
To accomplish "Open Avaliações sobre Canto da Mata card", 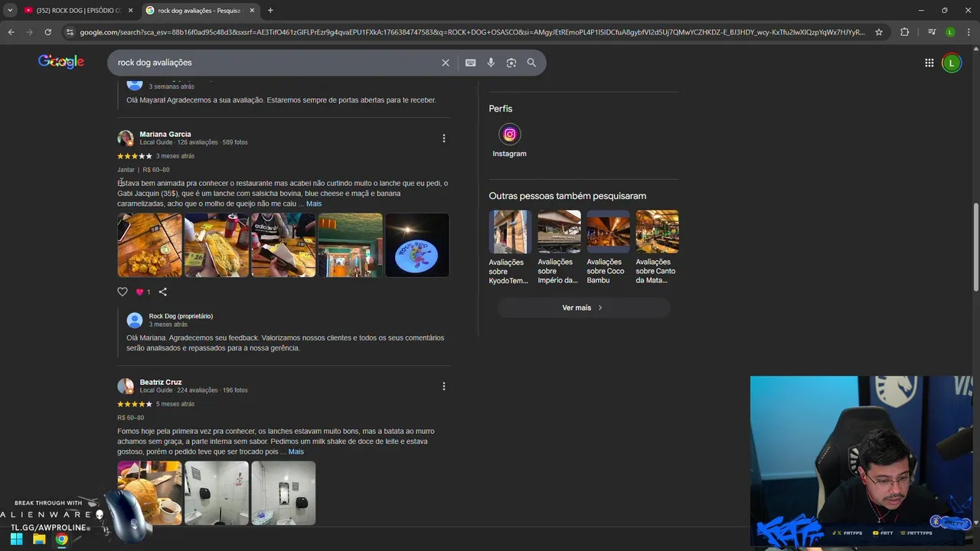I will pos(657,247).
